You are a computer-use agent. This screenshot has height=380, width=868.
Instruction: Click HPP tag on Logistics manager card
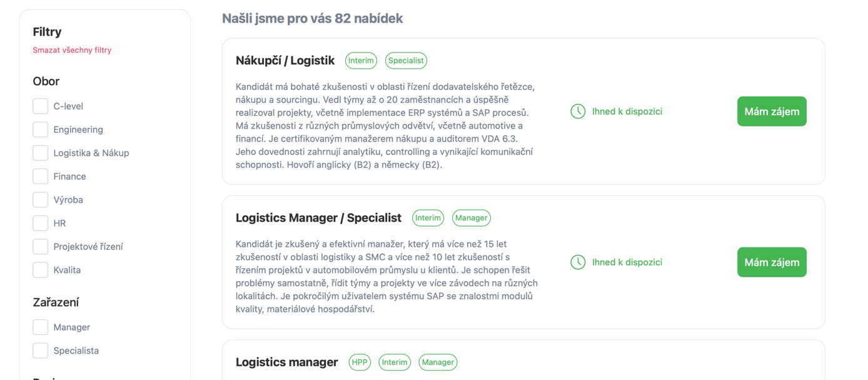click(x=360, y=362)
